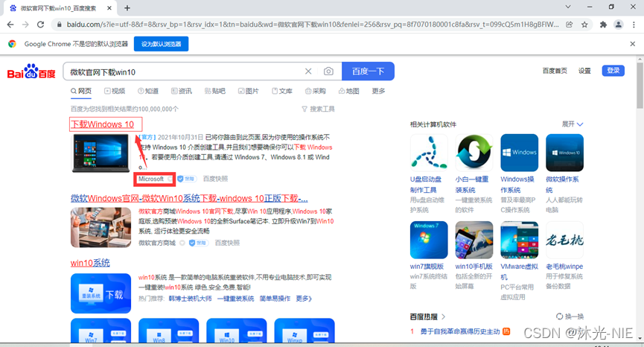
Task: Refresh hot searches with 换一换
Action: [x=570, y=316]
